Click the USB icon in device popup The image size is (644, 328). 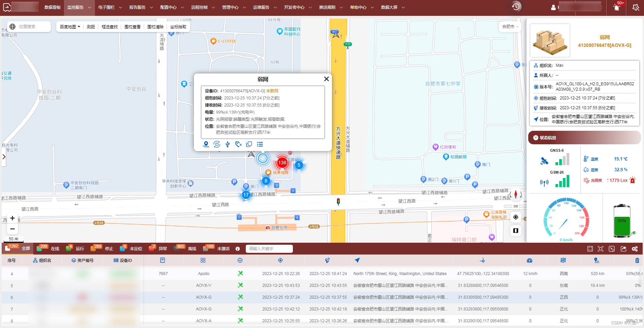point(228,144)
